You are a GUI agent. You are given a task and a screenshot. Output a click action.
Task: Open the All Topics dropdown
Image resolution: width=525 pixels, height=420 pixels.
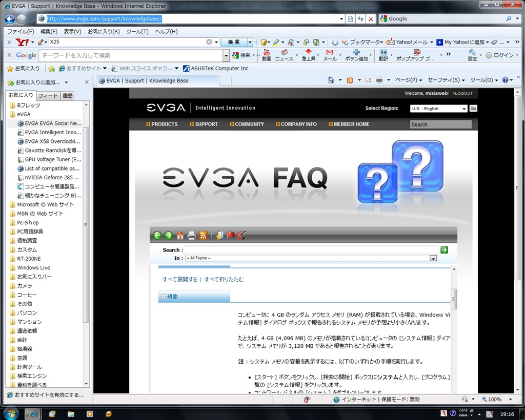click(x=433, y=258)
